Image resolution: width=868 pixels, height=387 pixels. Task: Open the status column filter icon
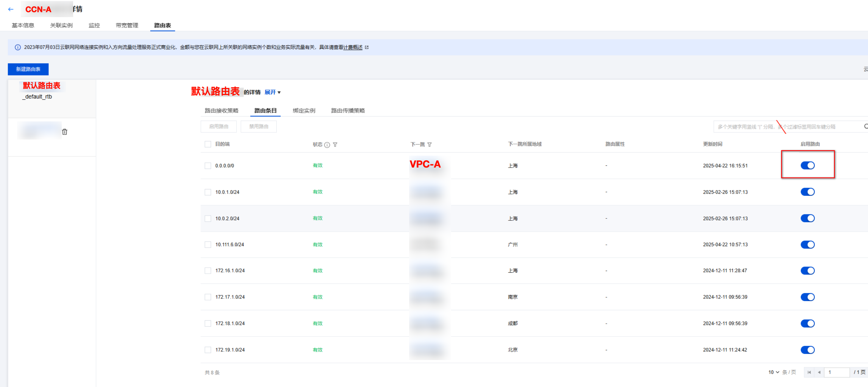pyautogui.click(x=335, y=145)
